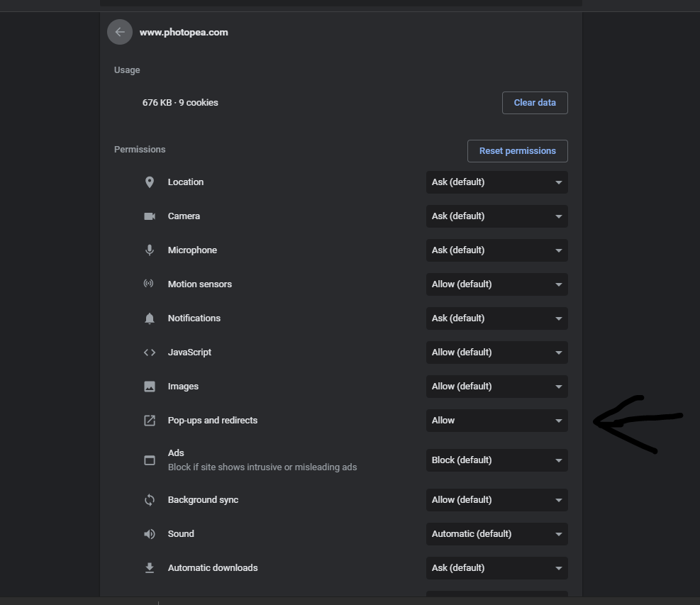
Task: Open the Automatic downloads dropdown
Action: coord(497,568)
